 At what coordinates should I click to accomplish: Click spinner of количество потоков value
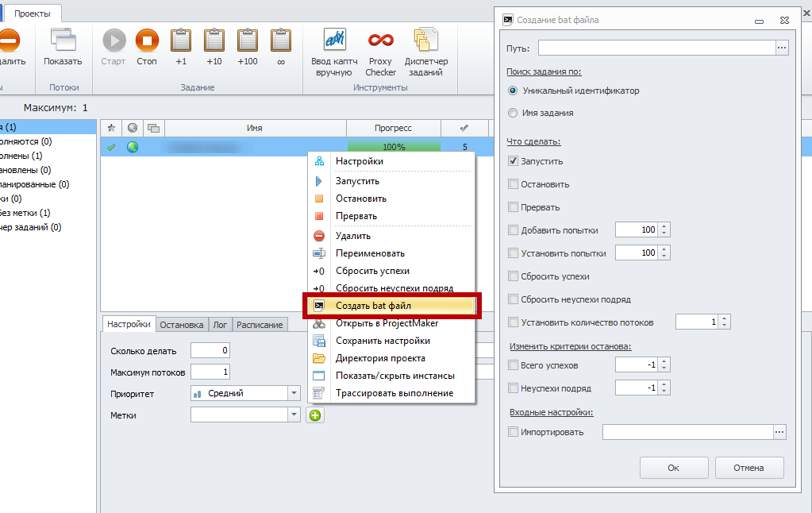click(x=724, y=322)
